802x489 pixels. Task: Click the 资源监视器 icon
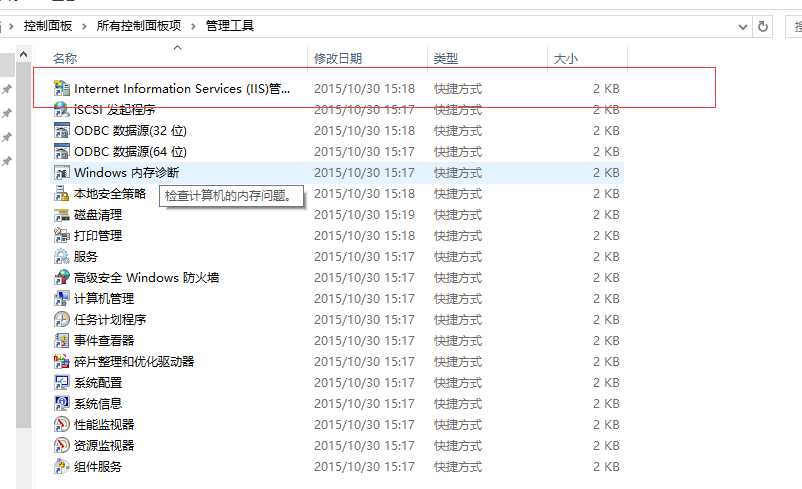(61, 446)
